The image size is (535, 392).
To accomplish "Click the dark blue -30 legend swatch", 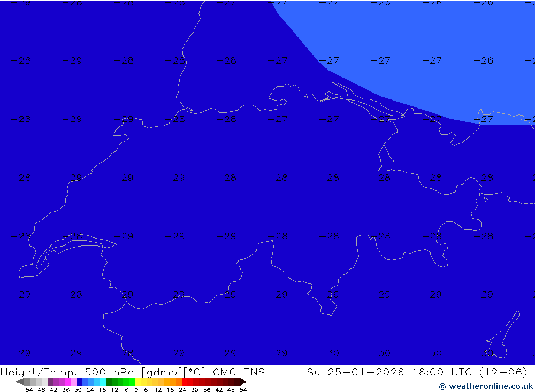I will coord(80,381).
